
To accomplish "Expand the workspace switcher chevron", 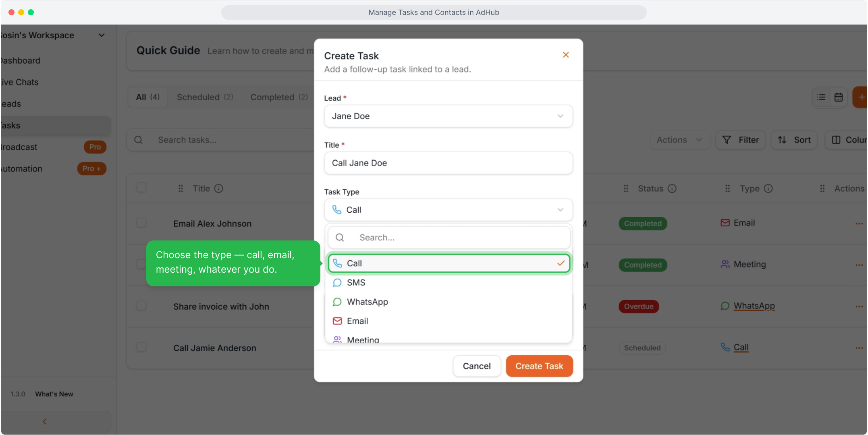I will [102, 35].
